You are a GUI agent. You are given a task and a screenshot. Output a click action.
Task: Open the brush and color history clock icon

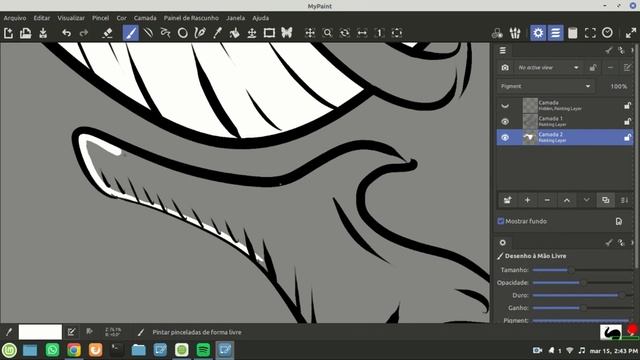607,33
